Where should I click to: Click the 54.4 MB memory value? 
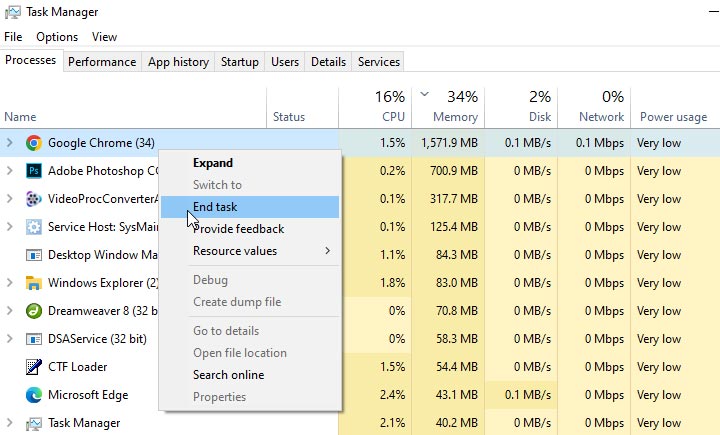pyautogui.click(x=456, y=367)
